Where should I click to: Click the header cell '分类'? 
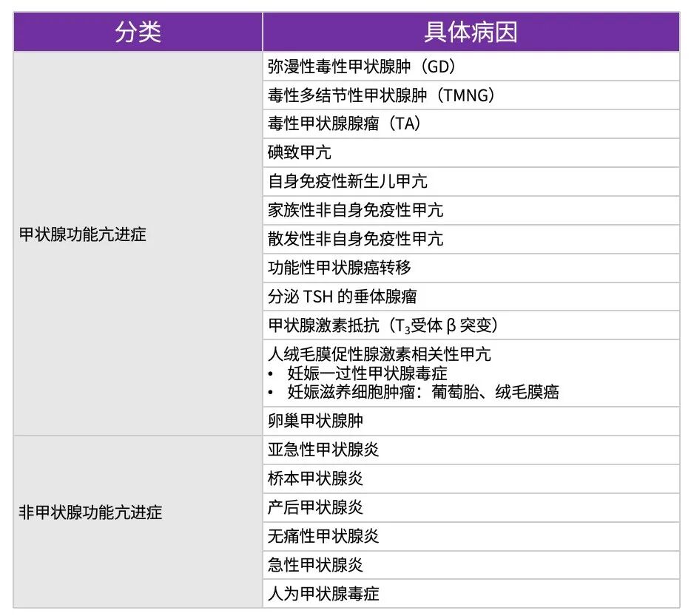pyautogui.click(x=138, y=32)
